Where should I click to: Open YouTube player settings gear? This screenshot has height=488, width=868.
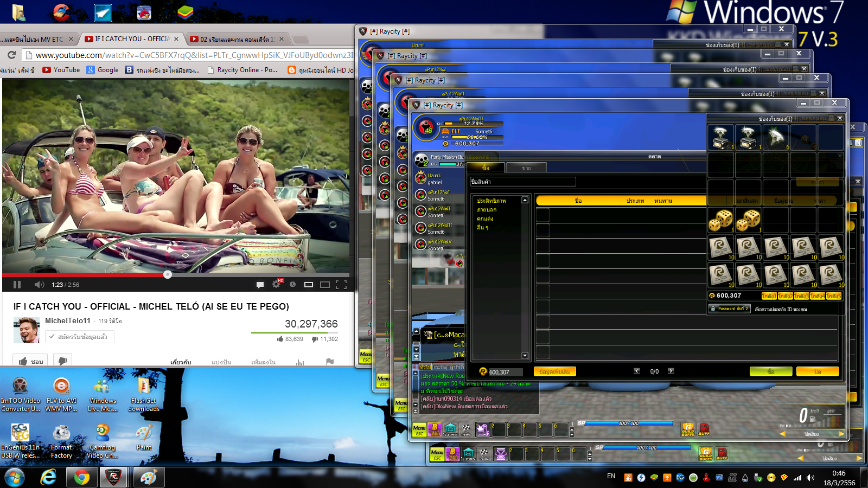tap(276, 285)
